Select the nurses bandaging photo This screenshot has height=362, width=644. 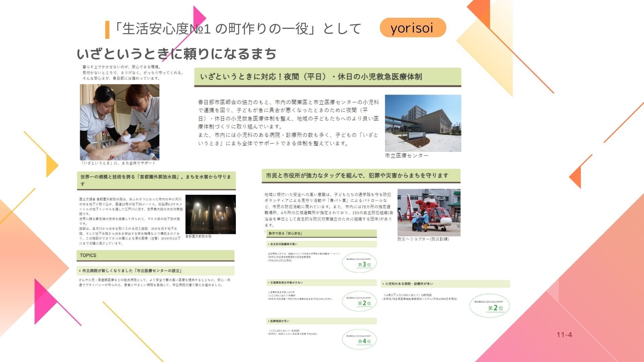click(x=119, y=122)
